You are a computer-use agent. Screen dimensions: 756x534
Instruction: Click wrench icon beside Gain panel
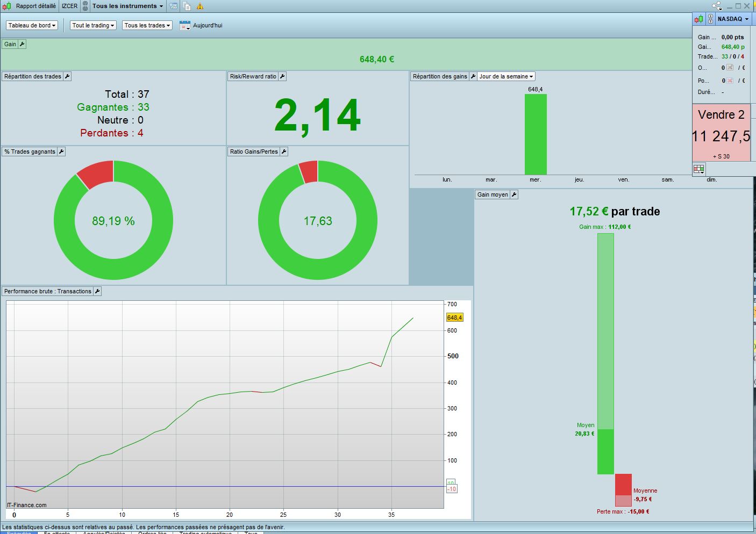[x=22, y=44]
